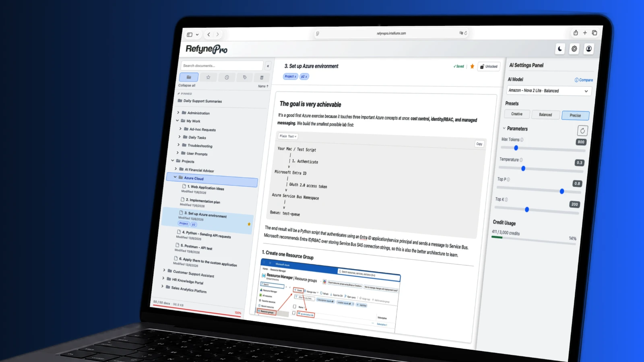This screenshot has height=362, width=644.
Task: Adjust the Max Tokens slider
Action: 543,149
